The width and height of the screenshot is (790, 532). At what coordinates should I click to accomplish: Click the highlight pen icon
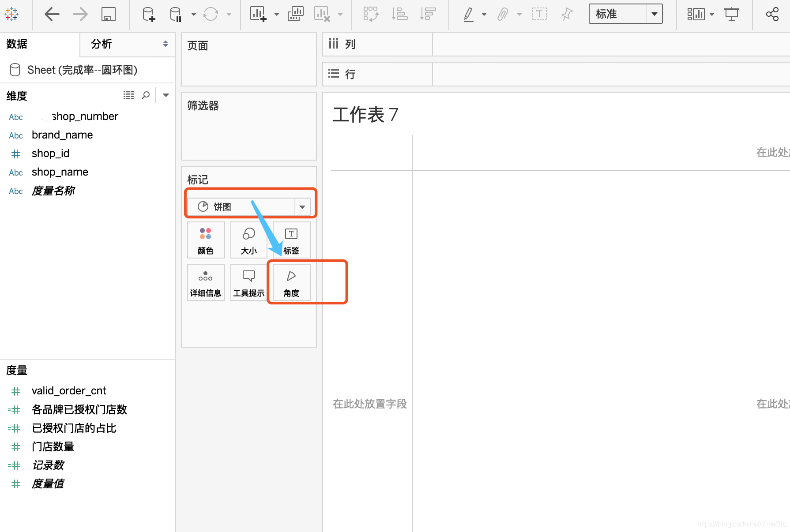(469, 14)
